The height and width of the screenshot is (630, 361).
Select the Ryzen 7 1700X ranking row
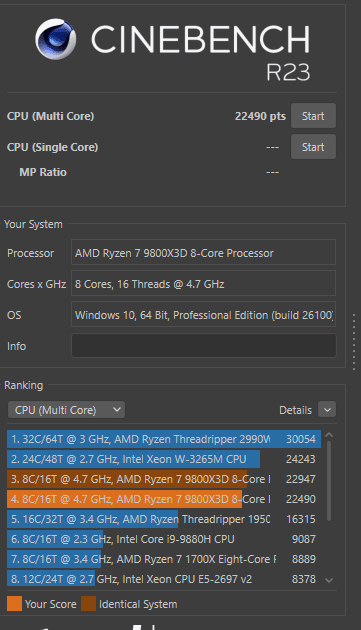(x=164, y=559)
